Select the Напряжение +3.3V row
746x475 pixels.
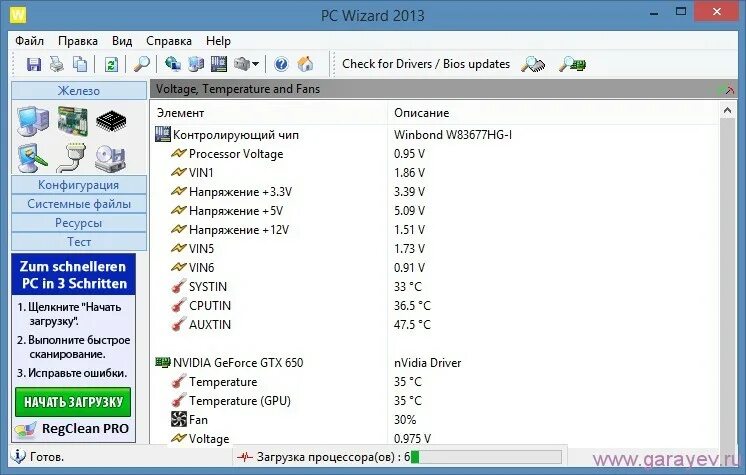pyautogui.click(x=434, y=192)
